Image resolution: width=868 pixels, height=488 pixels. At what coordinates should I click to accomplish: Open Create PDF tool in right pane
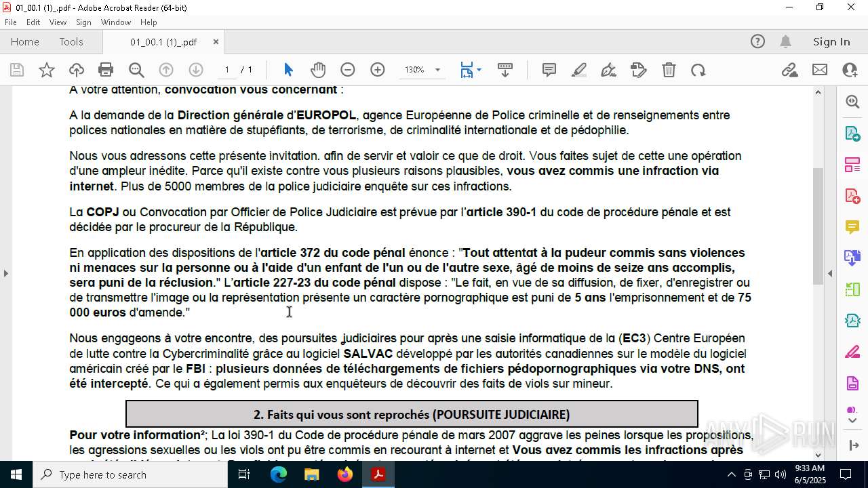coord(852,196)
